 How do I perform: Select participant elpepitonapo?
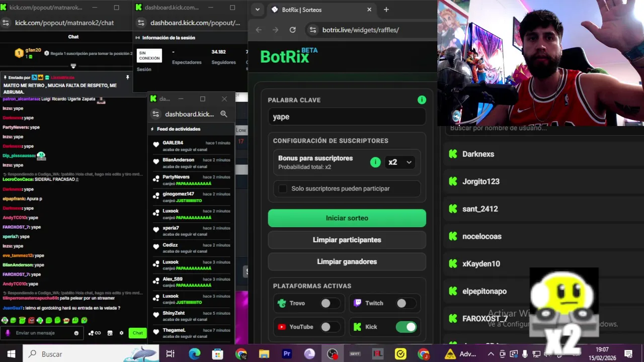click(x=484, y=291)
